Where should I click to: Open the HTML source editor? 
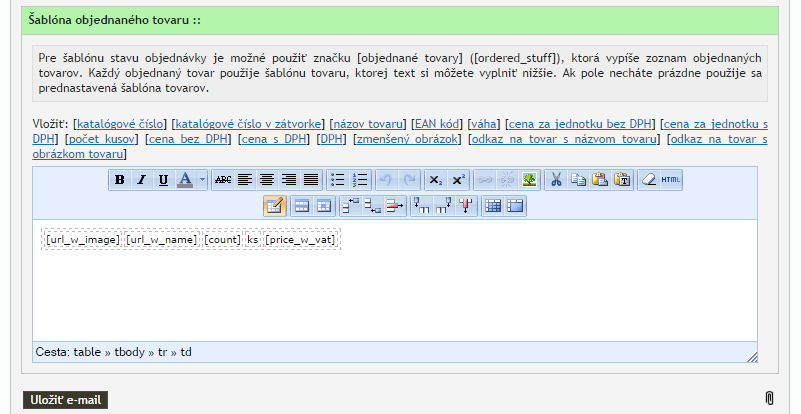[671, 180]
